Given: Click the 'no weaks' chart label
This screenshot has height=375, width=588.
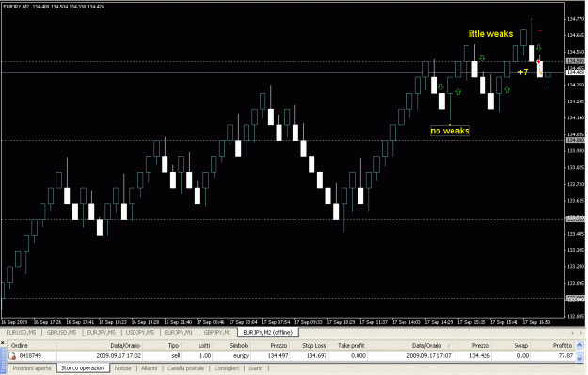Looking at the screenshot, I should tap(450, 131).
